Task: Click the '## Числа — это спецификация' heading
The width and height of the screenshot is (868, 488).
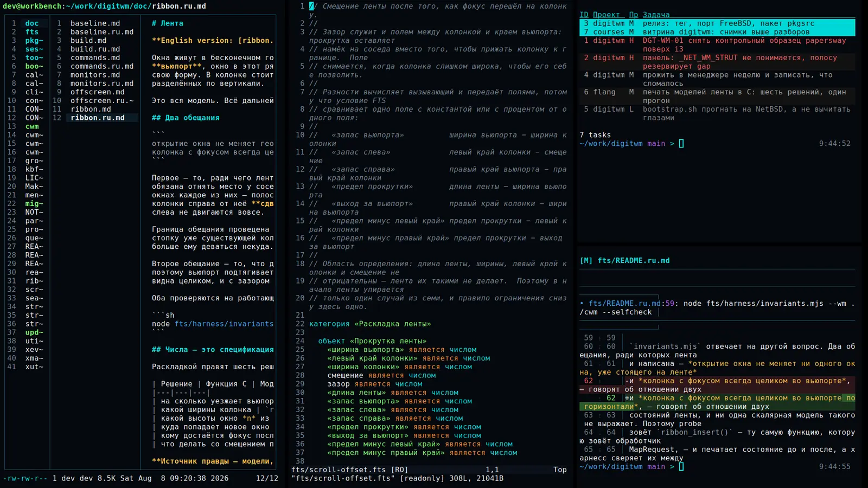Action: click(213, 350)
